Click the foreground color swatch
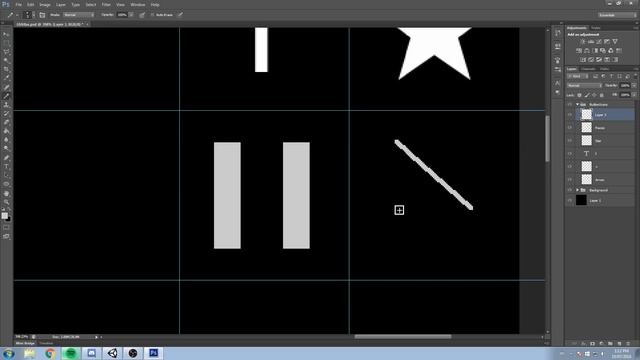Image resolution: width=640 pixels, height=360 pixels. point(4,216)
